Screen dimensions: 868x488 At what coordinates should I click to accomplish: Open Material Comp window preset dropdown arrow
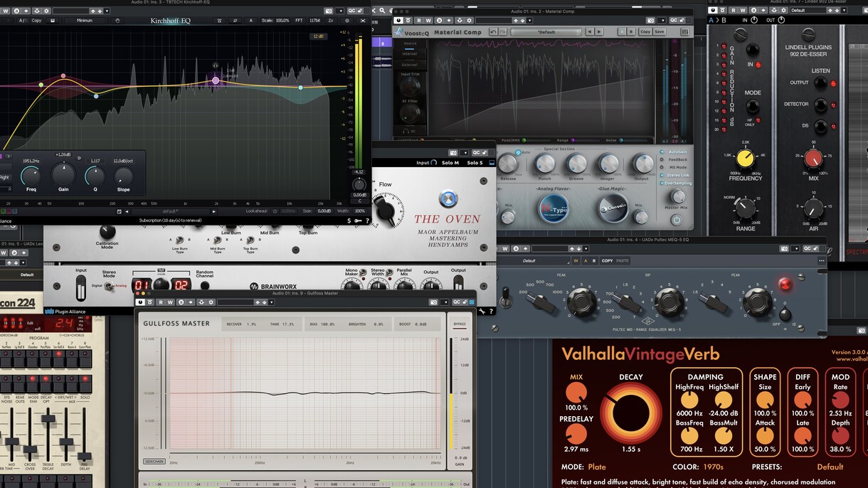(529, 20)
